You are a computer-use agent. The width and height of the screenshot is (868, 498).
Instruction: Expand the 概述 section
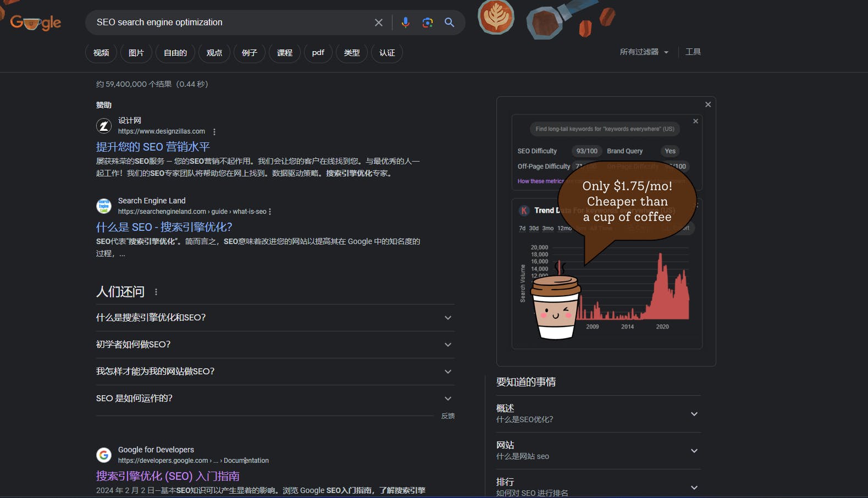(599, 414)
